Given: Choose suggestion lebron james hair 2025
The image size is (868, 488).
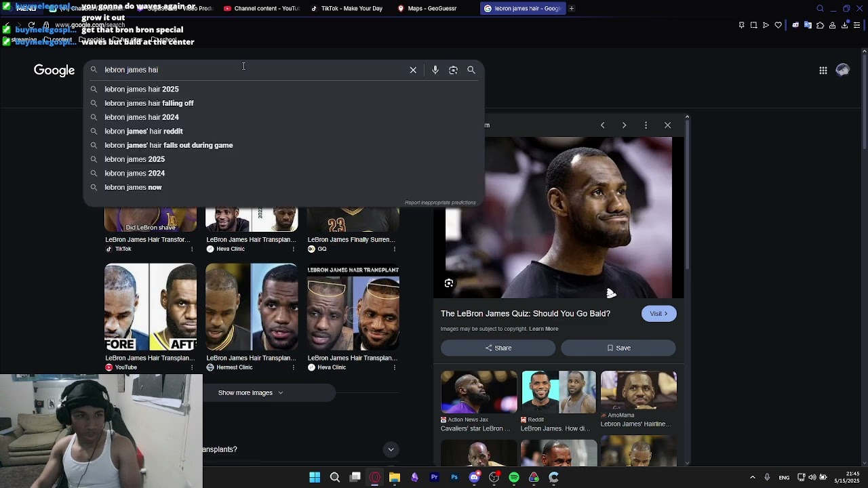Looking at the screenshot, I should coord(283,89).
